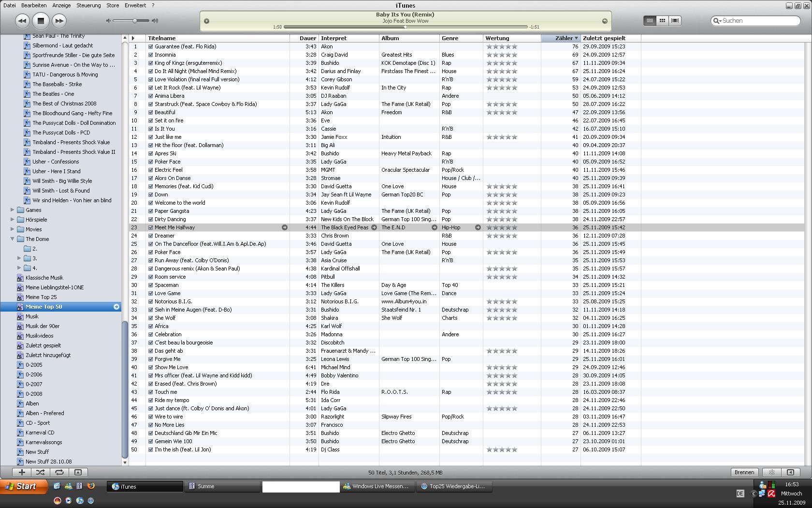Open the Zuletzt gespielt playlist in the sidebar
Image resolution: width=812 pixels, height=508 pixels.
click(x=43, y=345)
